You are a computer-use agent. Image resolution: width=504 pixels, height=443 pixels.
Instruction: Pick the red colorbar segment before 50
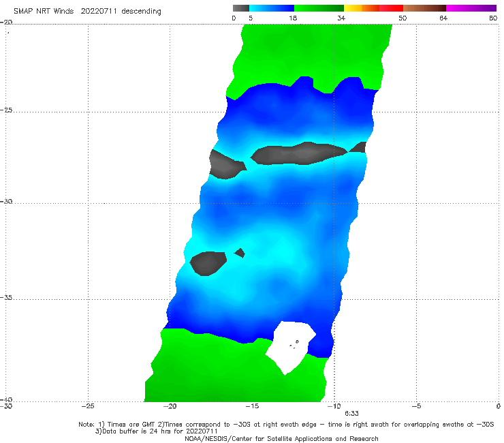pyautogui.click(x=391, y=8)
